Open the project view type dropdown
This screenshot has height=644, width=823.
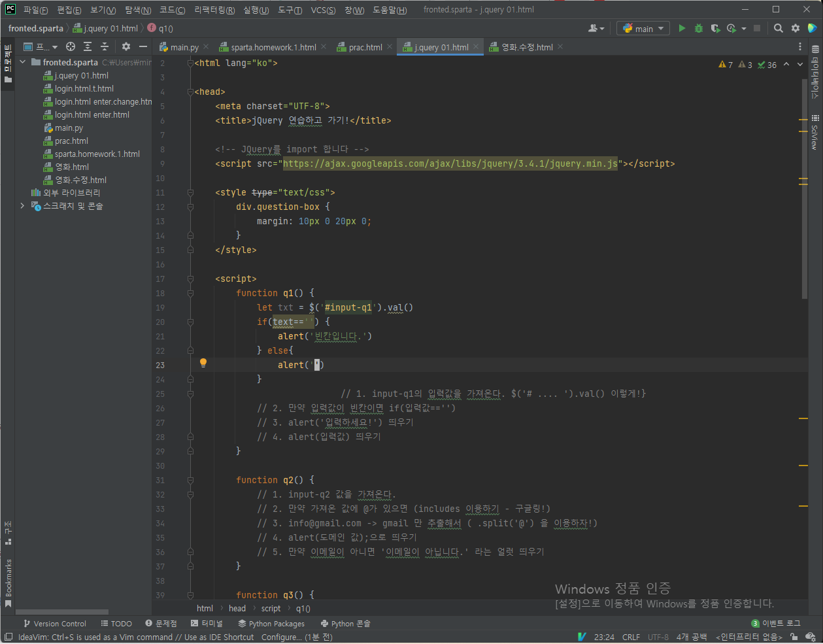click(41, 46)
